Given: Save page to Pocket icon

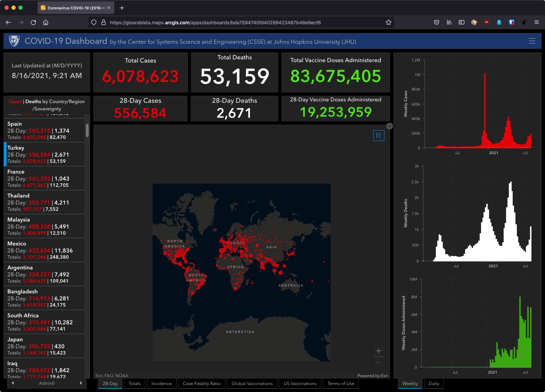Looking at the screenshot, I should pyautogui.click(x=437, y=22).
